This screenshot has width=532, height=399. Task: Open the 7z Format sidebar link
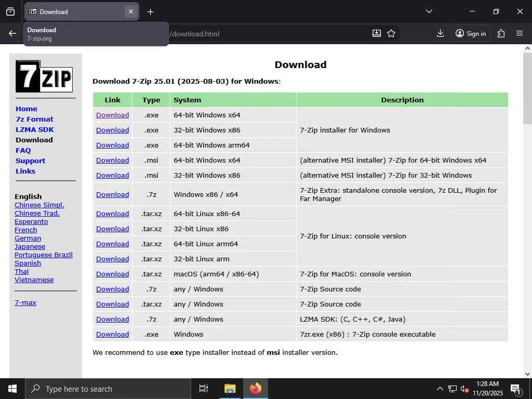pos(35,119)
